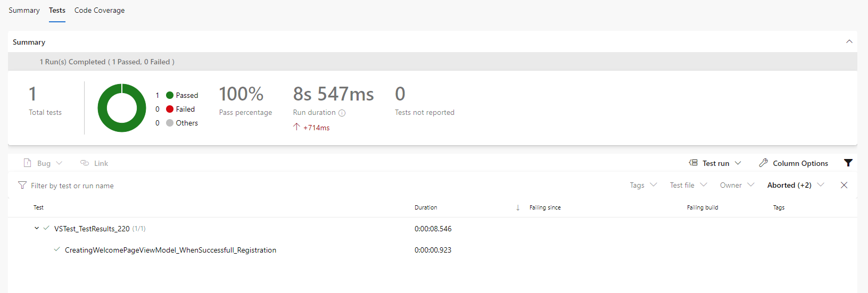This screenshot has width=868, height=293.
Task: Collapse the Summary section chevron
Action: [x=849, y=41]
